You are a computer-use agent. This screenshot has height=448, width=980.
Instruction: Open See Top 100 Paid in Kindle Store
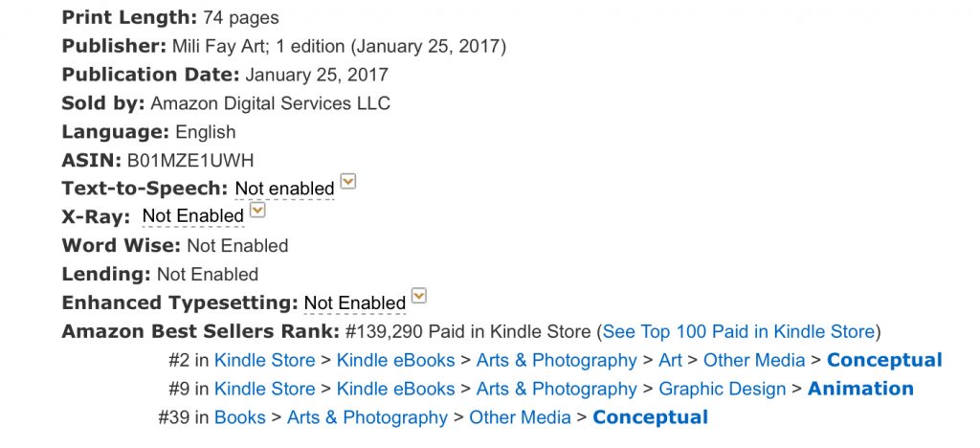point(738,332)
